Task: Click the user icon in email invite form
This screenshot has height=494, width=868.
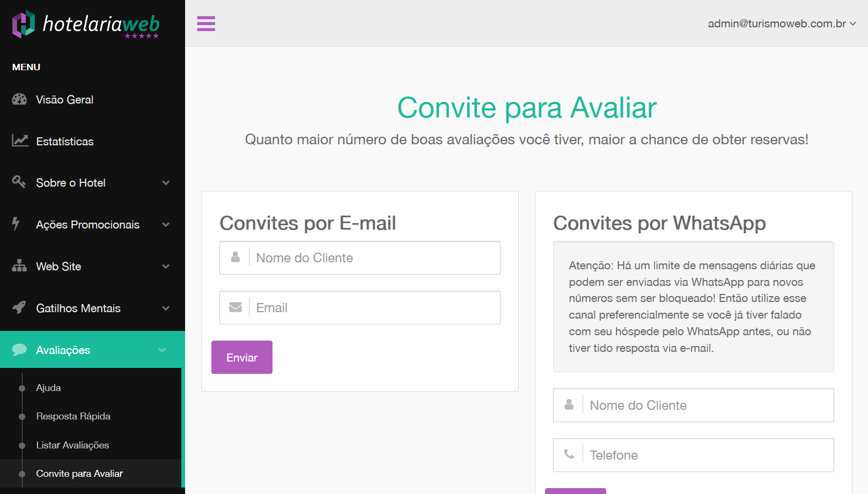Action: [235, 257]
